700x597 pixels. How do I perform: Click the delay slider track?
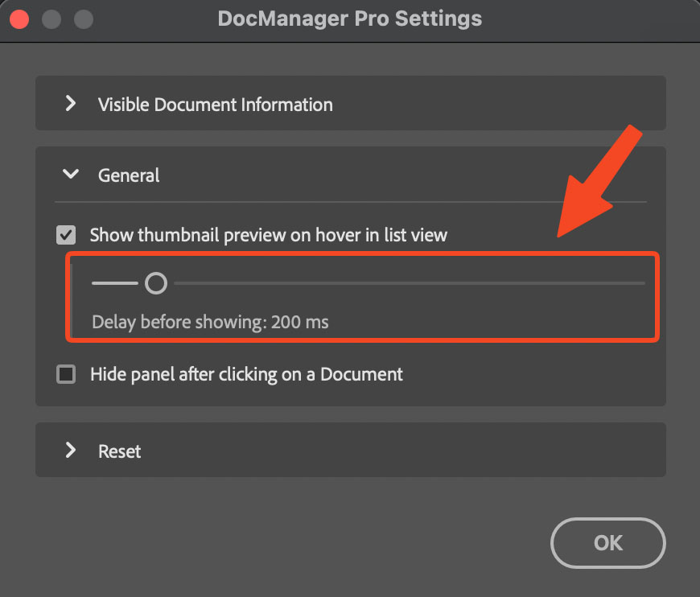pos(402,282)
